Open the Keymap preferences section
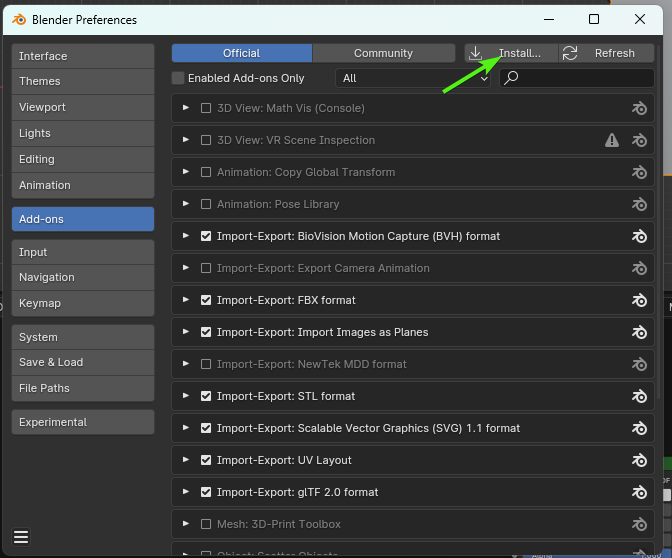This screenshot has width=672, height=558. tap(83, 303)
